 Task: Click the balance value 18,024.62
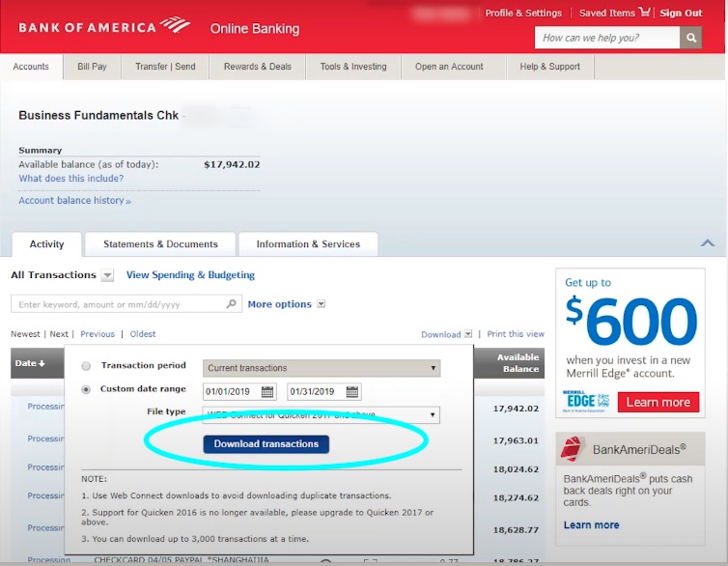(516, 469)
